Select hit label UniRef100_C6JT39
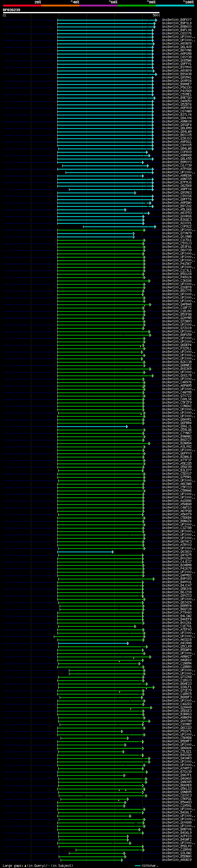197x868 pixels. (x=177, y=165)
